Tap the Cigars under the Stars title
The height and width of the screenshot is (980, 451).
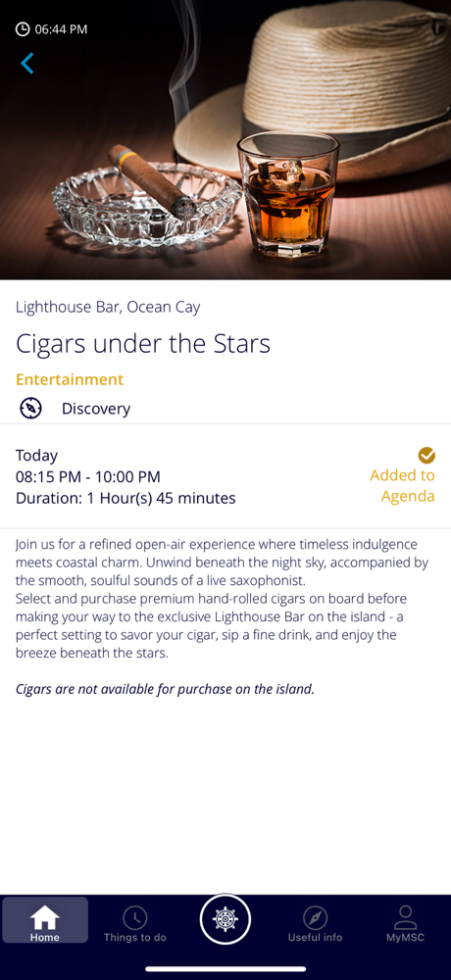click(143, 344)
